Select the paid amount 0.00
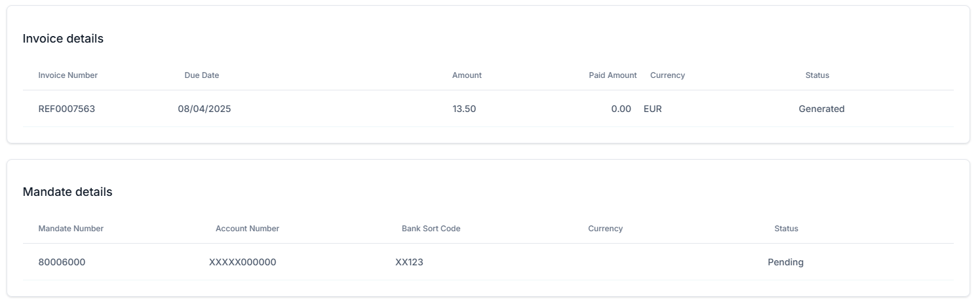The image size is (980, 302). coord(621,109)
